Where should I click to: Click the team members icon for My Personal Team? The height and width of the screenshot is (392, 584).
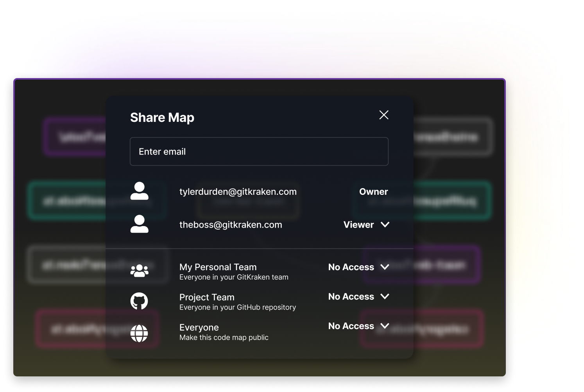point(139,270)
